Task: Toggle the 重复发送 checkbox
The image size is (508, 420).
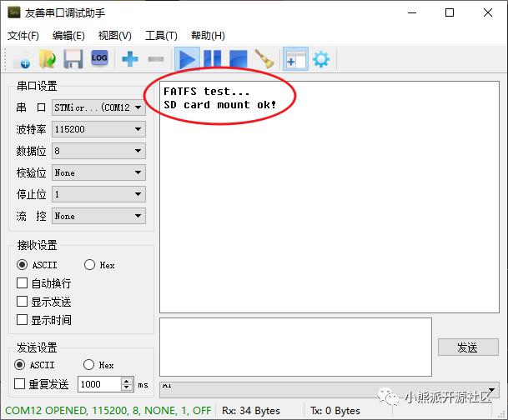Action: pyautogui.click(x=19, y=384)
